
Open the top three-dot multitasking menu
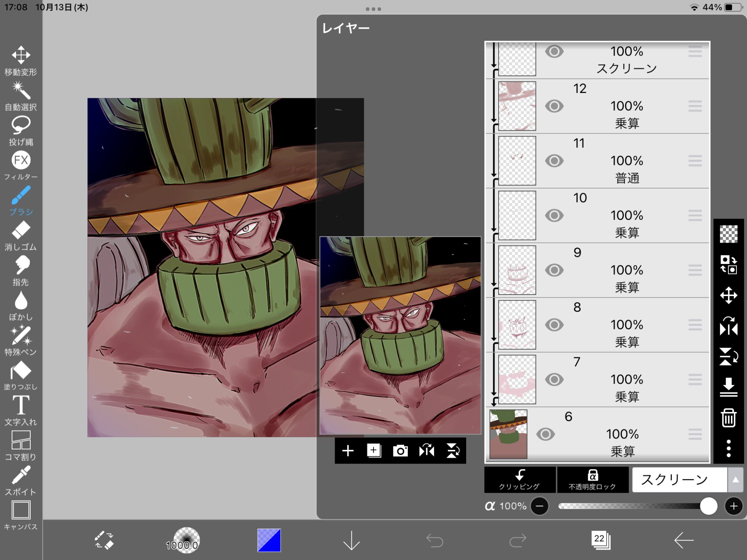tap(373, 9)
